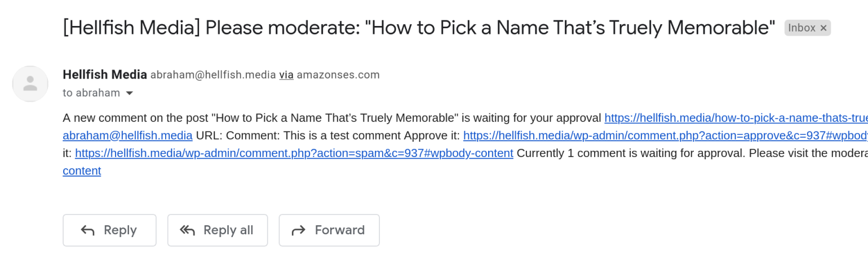868x271 pixels.
Task: Click the Forward button
Action: coord(329,230)
